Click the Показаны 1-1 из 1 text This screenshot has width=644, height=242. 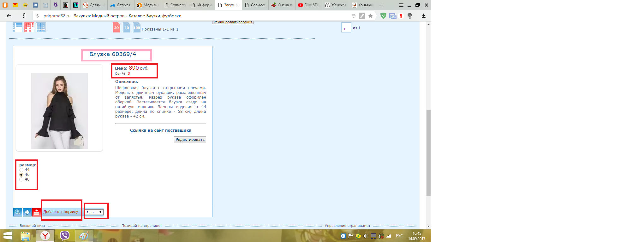[160, 29]
